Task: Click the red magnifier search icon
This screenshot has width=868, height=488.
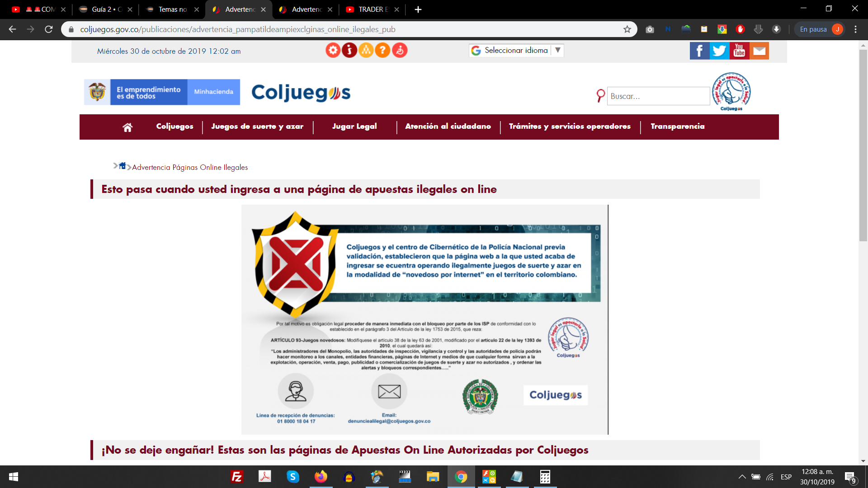Action: [600, 96]
